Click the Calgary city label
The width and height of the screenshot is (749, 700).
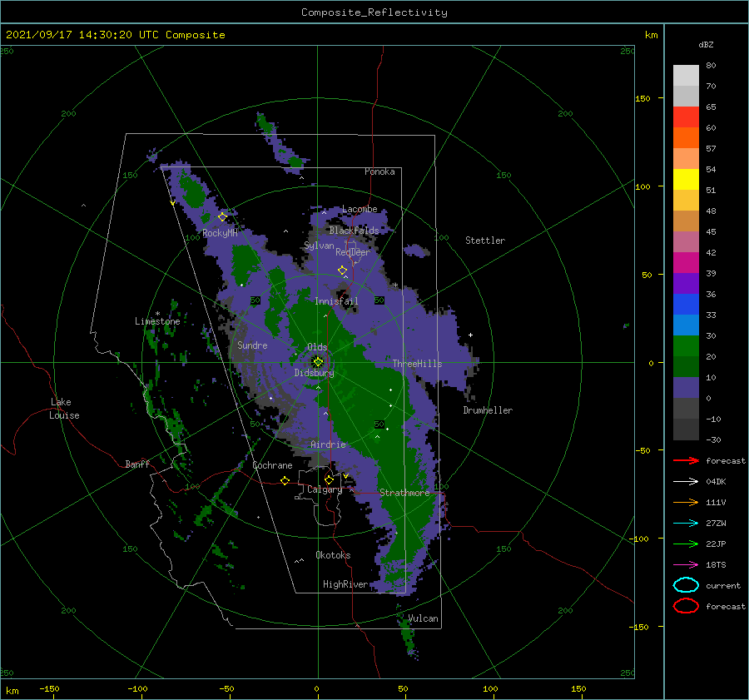[325, 489]
